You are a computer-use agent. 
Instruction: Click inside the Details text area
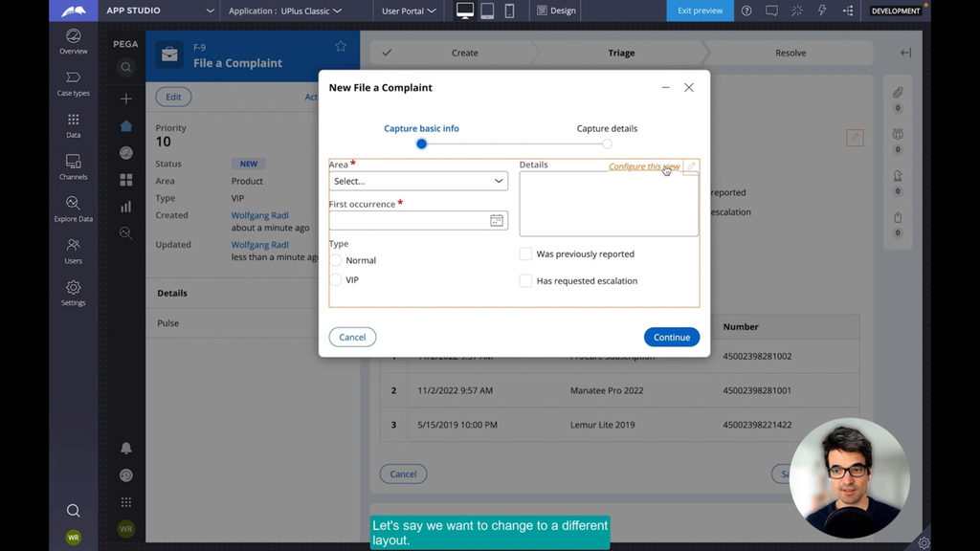tap(609, 204)
